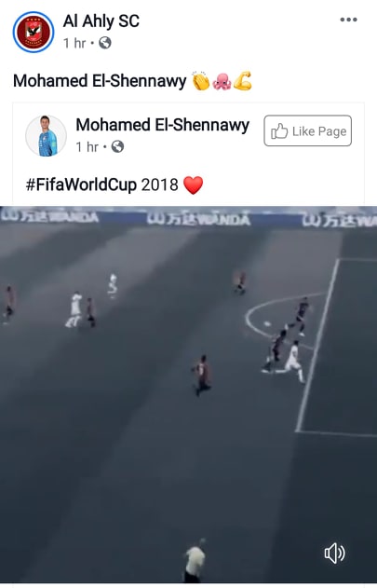Click the Like Page button

pyautogui.click(x=308, y=130)
